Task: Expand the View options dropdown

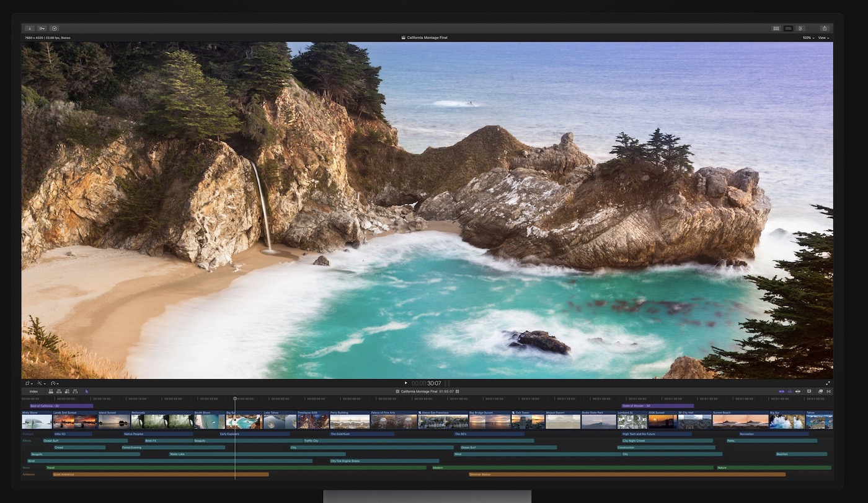Action: tap(823, 38)
